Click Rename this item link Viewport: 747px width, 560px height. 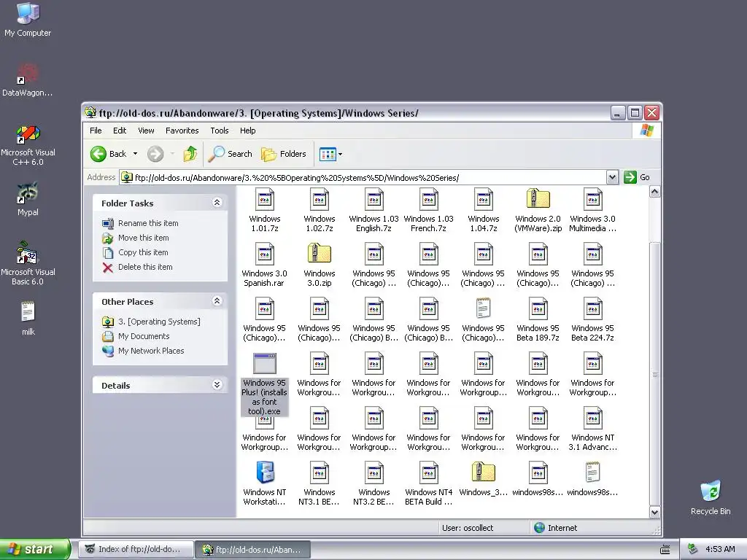coord(148,223)
